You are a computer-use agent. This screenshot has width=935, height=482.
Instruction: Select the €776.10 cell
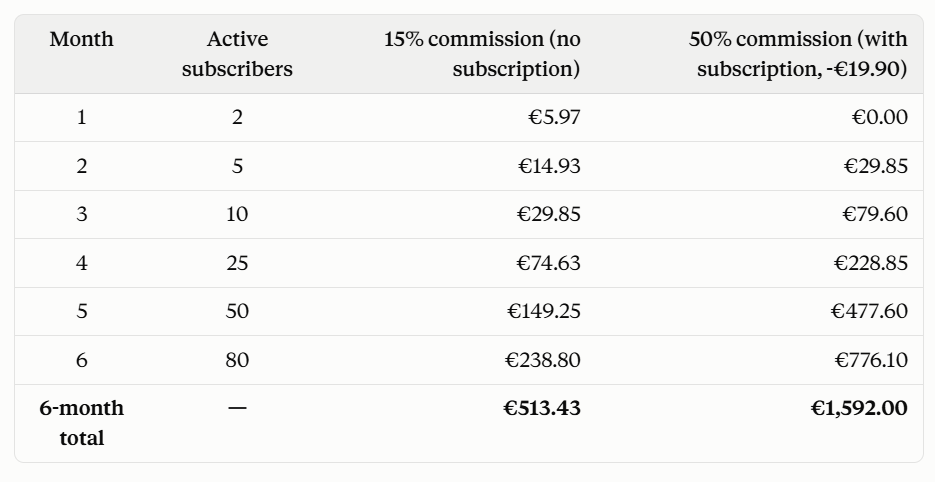871,360
